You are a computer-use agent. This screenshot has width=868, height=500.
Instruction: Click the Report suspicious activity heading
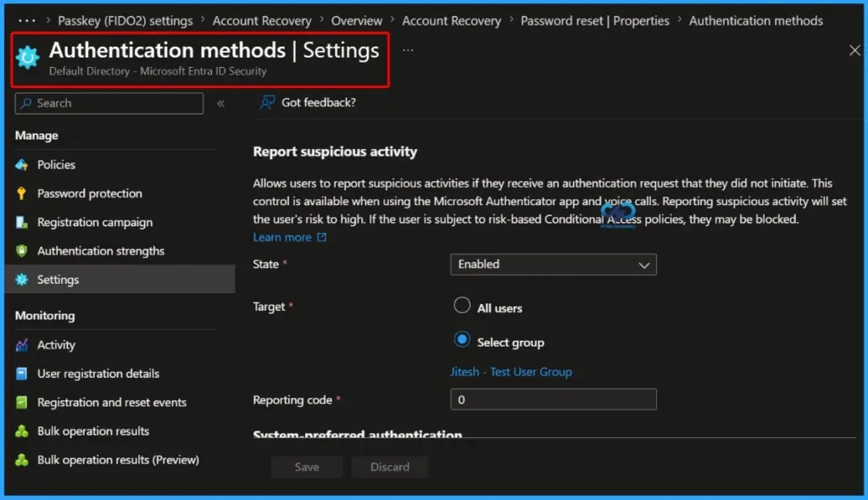click(335, 151)
